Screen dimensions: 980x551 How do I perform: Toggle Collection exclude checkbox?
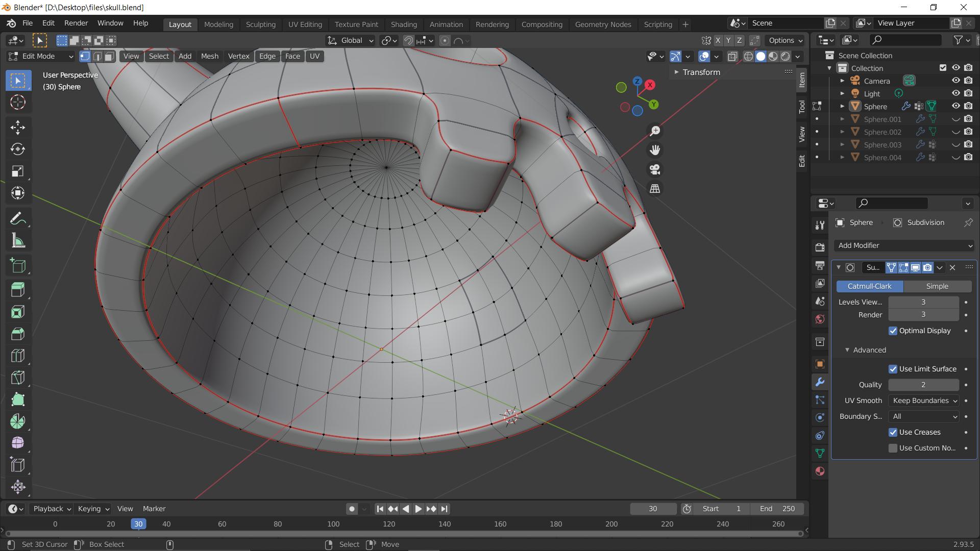pos(943,68)
